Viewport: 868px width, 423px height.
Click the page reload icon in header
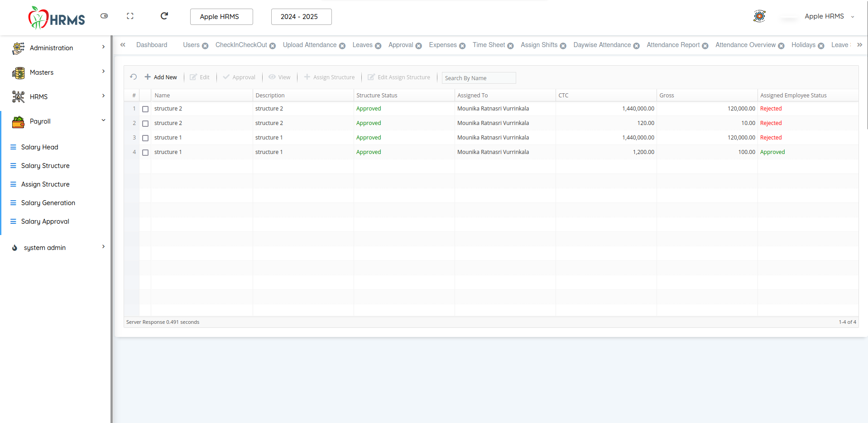click(164, 16)
